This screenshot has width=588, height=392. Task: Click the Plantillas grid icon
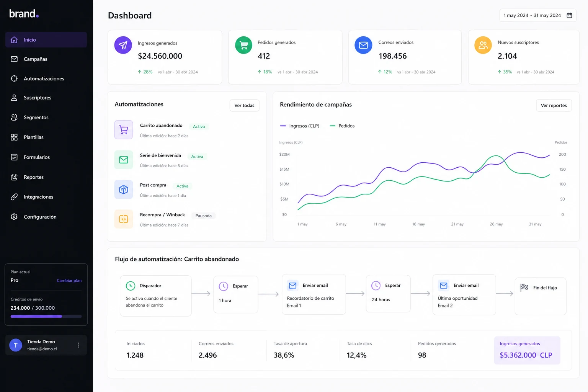[x=14, y=137]
